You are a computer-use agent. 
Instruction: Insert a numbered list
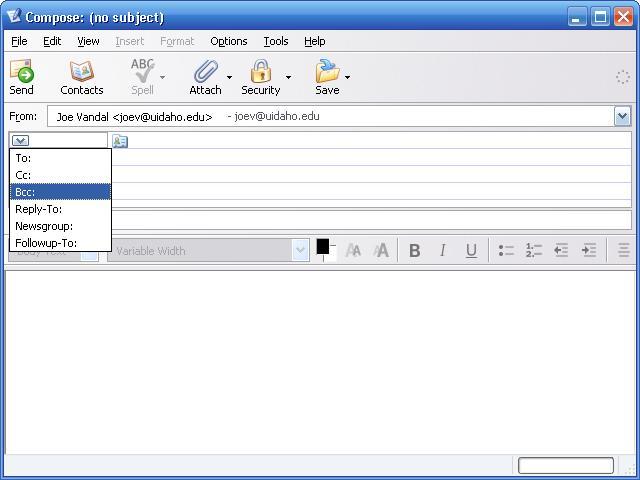(534, 250)
